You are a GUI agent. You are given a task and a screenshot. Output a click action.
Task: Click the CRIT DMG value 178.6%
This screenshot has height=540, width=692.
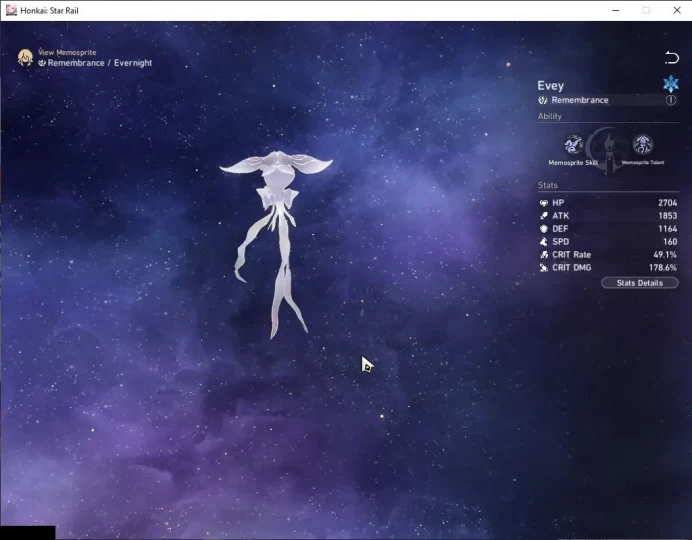663,267
